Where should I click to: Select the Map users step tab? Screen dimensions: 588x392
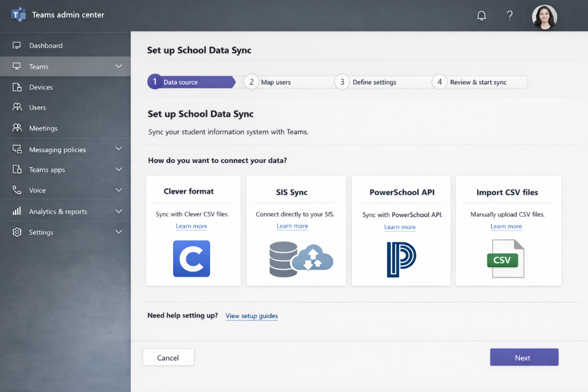tap(289, 82)
